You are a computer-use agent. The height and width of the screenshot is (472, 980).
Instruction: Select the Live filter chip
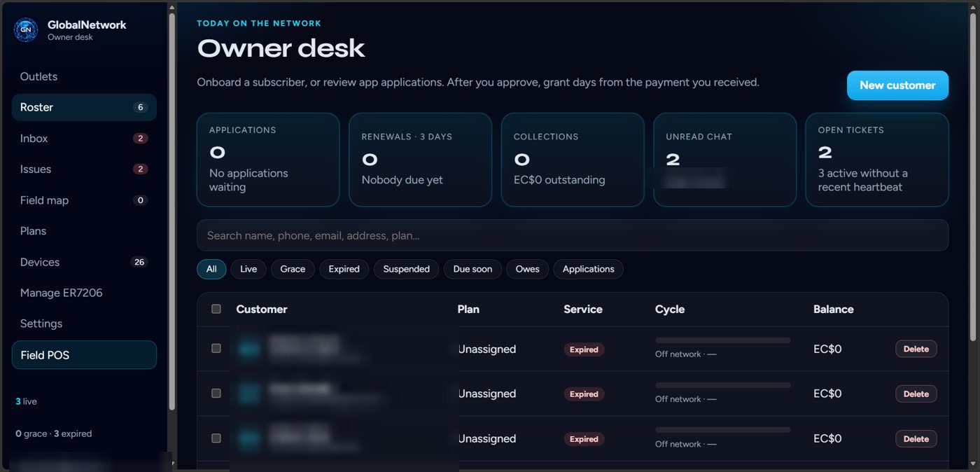tap(248, 269)
